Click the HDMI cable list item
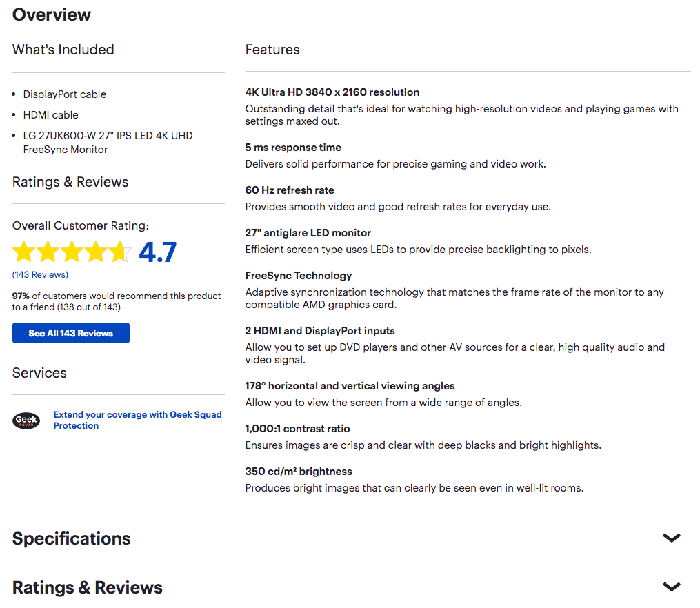This screenshot has width=700, height=608. click(51, 115)
